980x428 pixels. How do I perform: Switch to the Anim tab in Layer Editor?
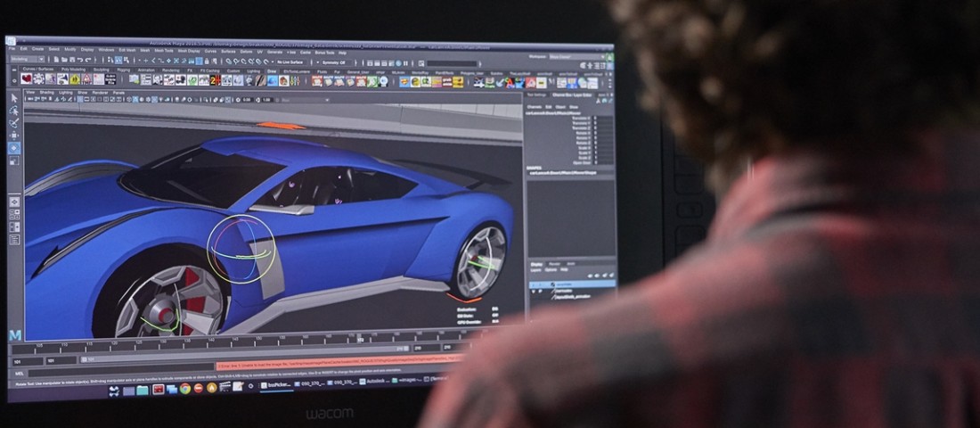pyautogui.click(x=572, y=263)
